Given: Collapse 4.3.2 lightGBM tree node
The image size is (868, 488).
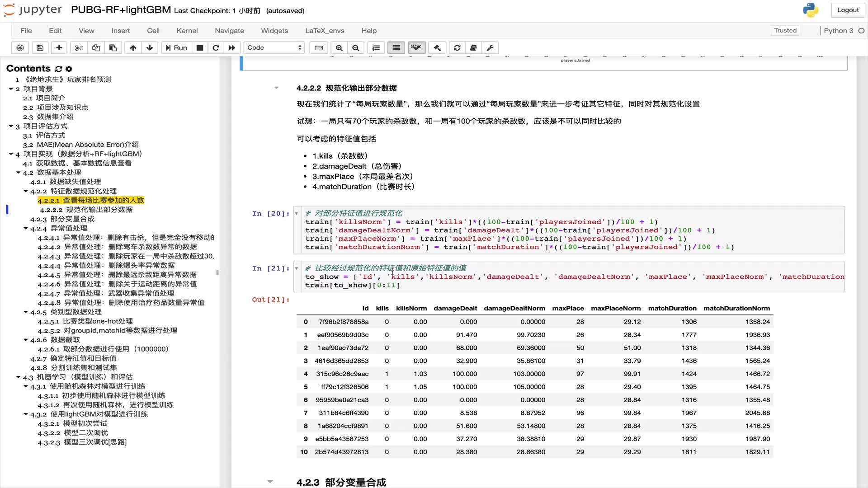Looking at the screenshot, I should (26, 414).
